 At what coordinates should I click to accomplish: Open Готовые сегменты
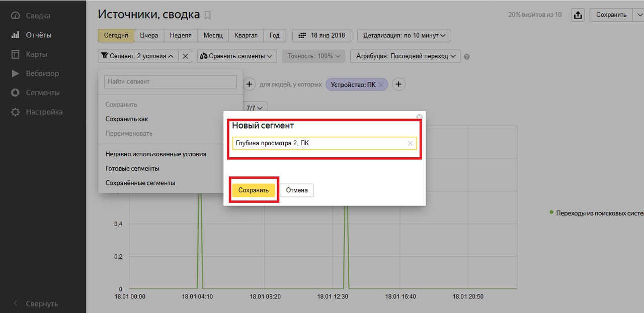pos(132,169)
